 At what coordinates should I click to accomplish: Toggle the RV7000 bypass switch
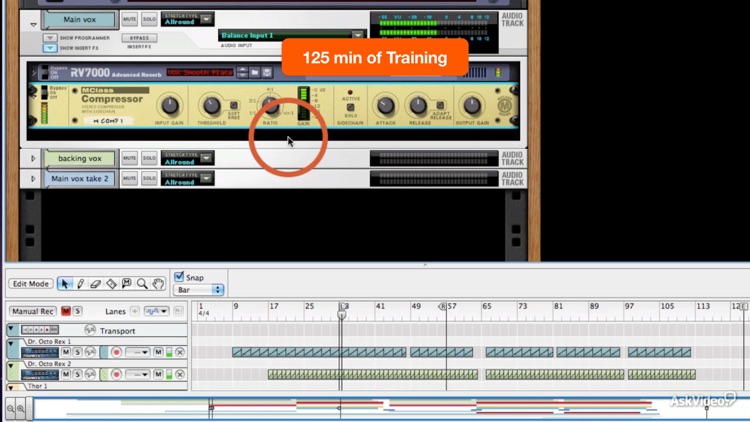(44, 72)
